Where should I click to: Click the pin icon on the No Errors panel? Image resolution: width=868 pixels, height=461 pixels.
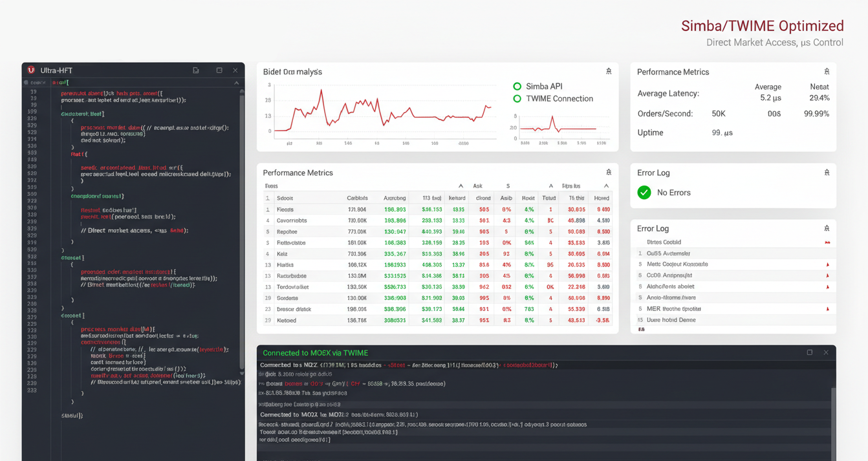(827, 173)
